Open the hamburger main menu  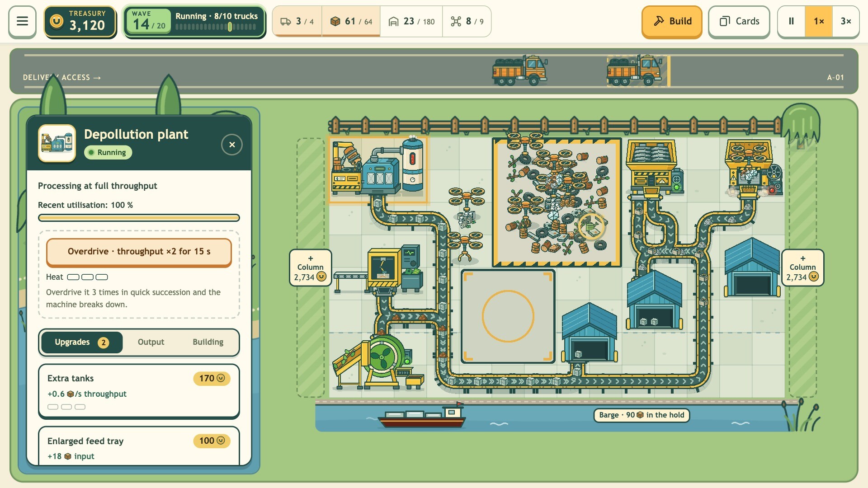(x=22, y=21)
